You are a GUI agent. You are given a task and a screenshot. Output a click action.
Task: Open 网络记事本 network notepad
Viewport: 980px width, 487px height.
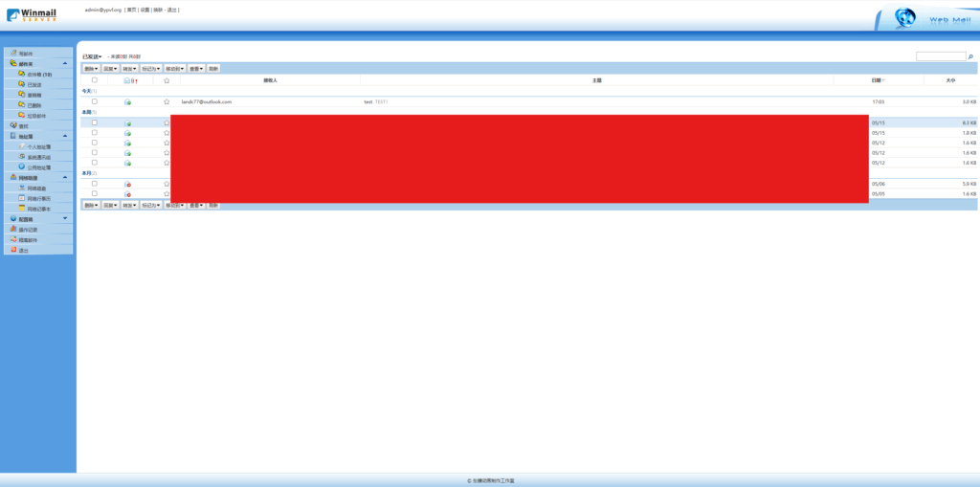coord(38,209)
